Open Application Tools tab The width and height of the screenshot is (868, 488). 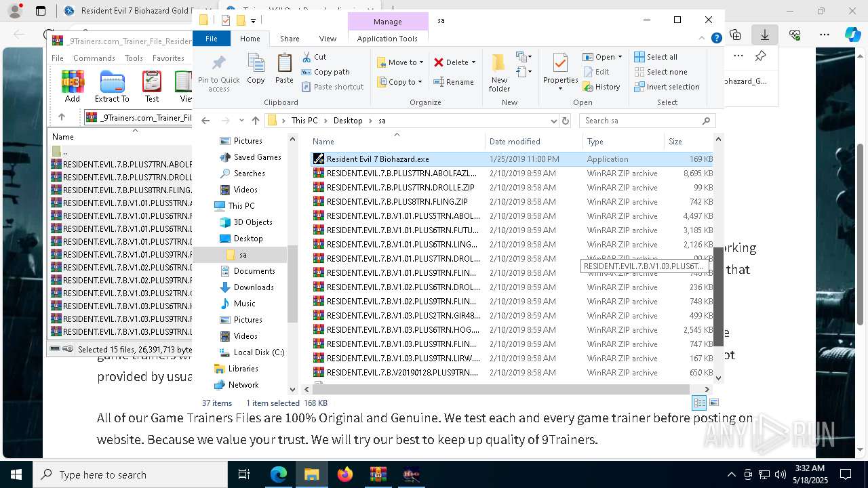click(387, 39)
